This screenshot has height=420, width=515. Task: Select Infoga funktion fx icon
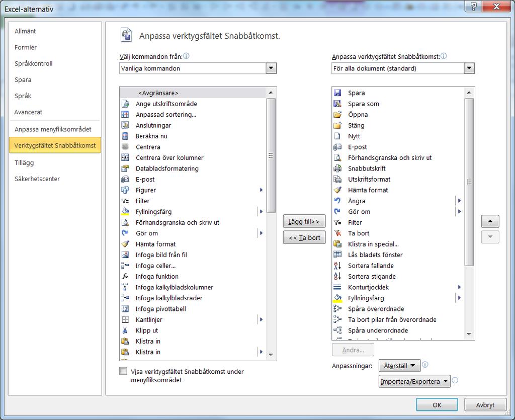tap(125, 277)
